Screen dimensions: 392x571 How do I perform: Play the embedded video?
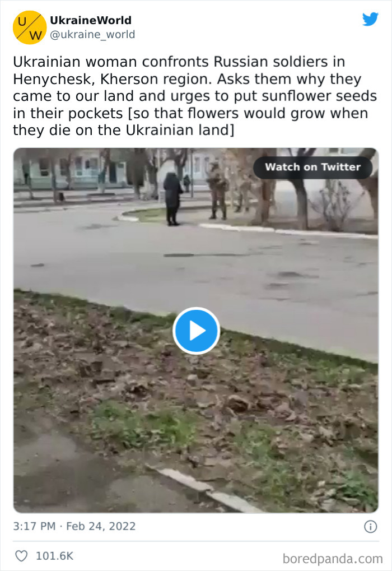tap(196, 331)
